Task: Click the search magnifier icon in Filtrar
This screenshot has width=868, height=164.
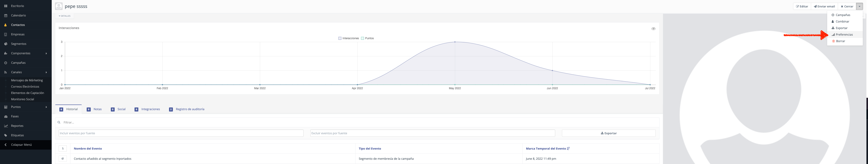Action: click(59, 122)
